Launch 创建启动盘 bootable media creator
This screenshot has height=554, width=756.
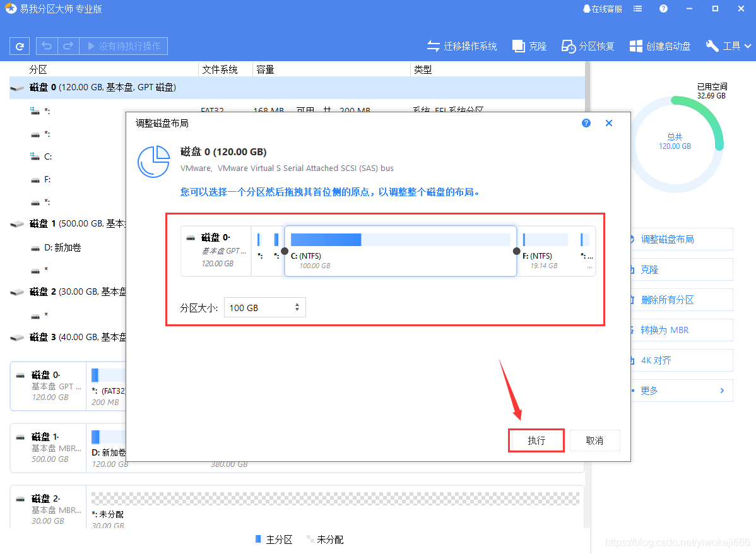[x=659, y=45]
